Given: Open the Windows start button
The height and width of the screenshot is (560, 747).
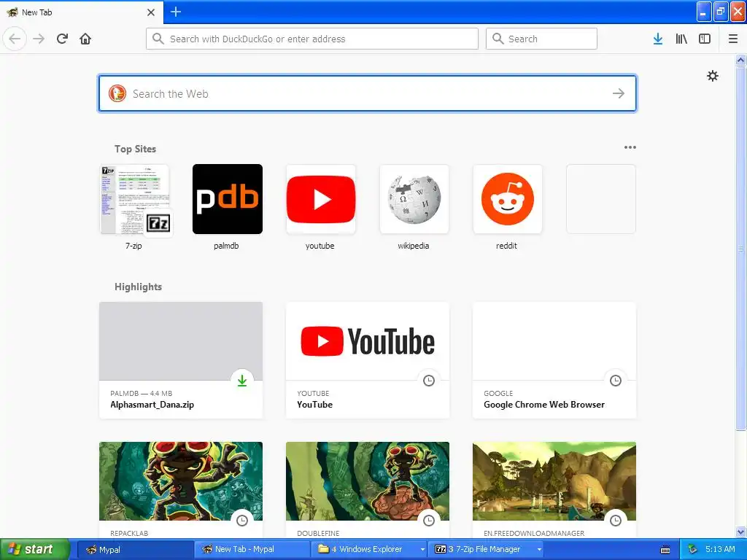Looking at the screenshot, I should 35,550.
